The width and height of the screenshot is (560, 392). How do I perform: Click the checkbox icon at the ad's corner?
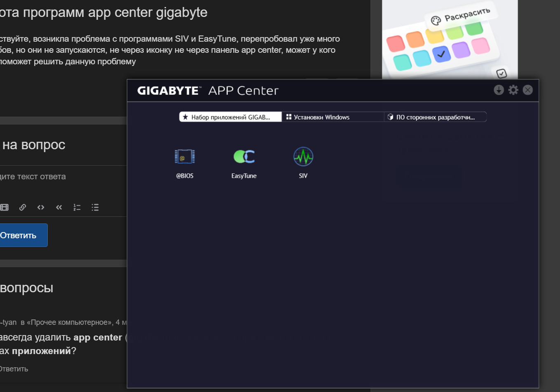coord(501,73)
